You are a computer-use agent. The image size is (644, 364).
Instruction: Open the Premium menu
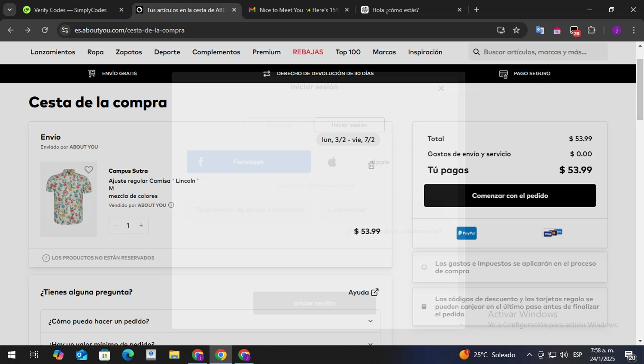[266, 52]
